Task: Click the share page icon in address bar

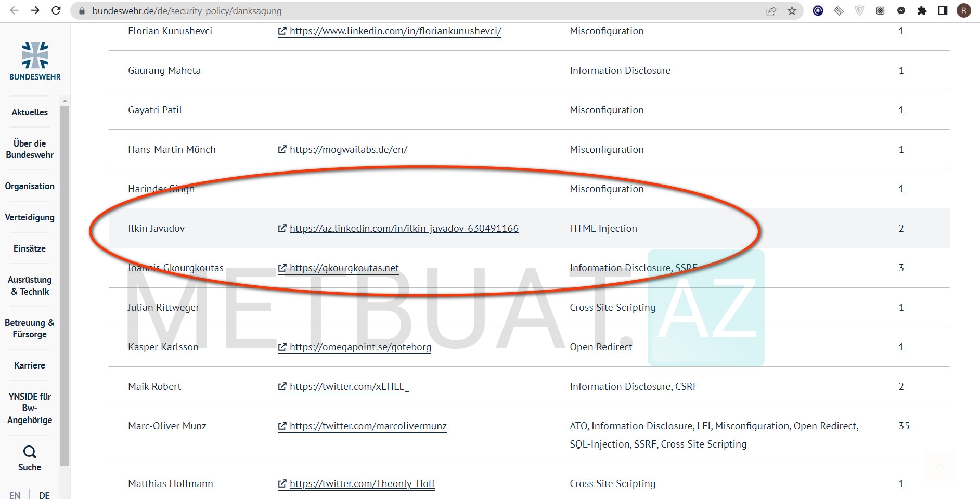Action: tap(771, 10)
